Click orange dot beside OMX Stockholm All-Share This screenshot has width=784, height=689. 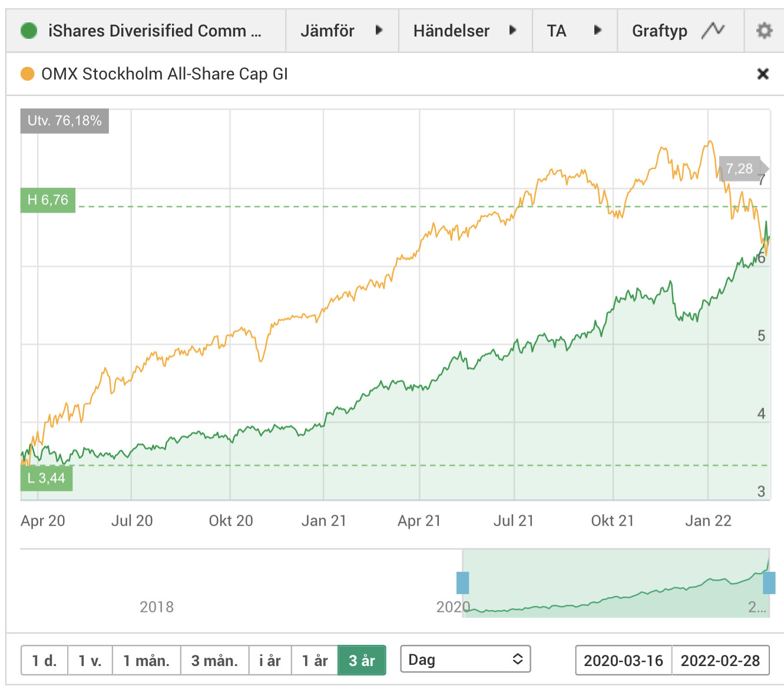coord(28,74)
